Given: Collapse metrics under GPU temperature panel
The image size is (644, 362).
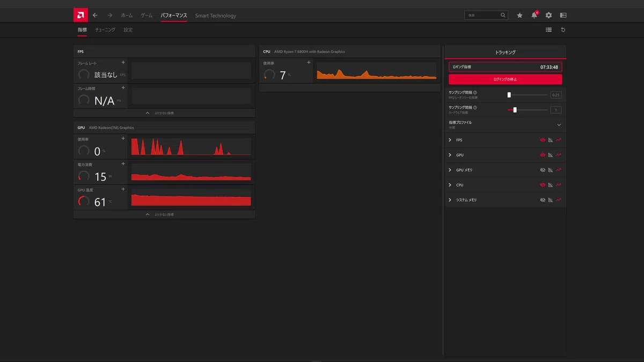Looking at the screenshot, I should tap(164, 215).
